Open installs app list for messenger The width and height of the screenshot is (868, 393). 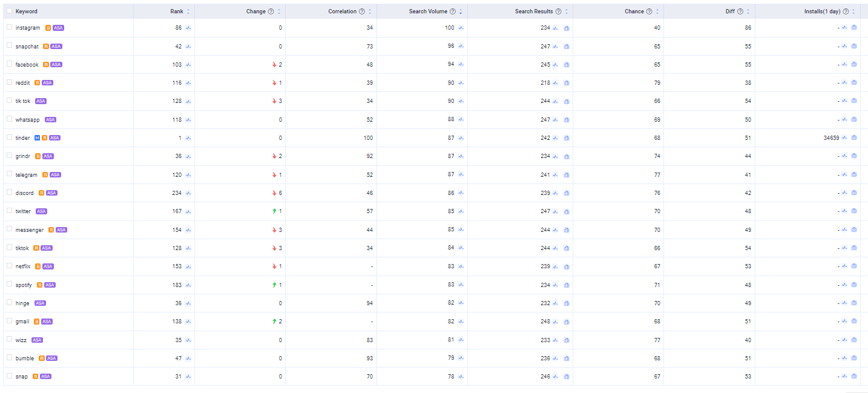854,230
